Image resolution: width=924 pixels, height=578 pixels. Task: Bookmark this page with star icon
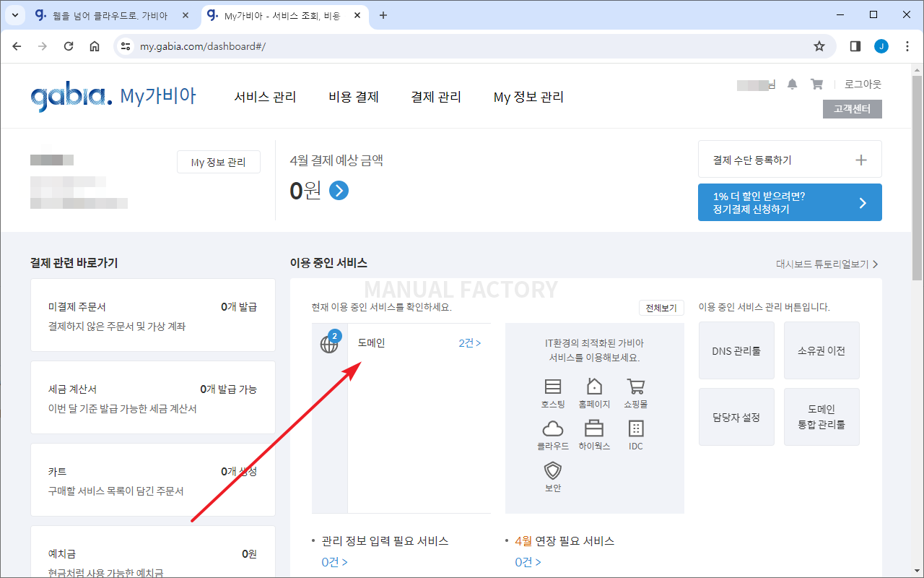tap(819, 46)
